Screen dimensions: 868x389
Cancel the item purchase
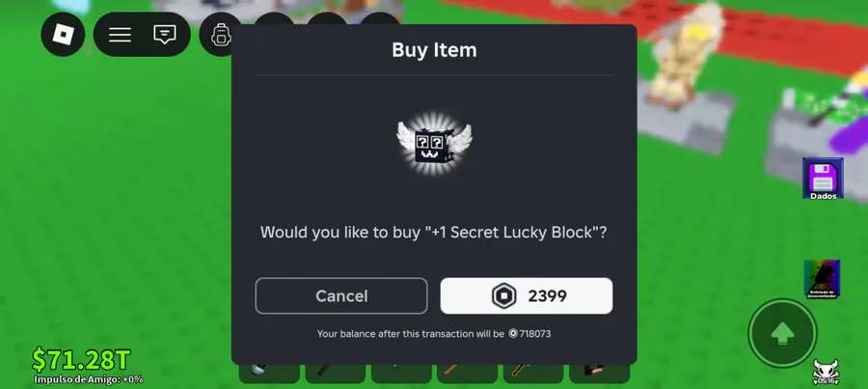[341, 296]
